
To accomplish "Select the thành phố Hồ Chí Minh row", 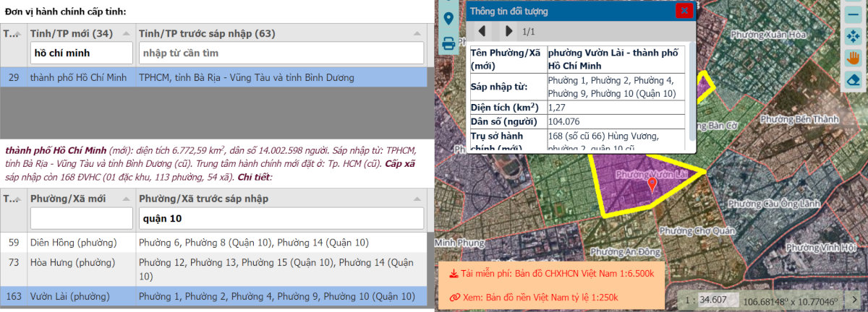I will [213, 77].
